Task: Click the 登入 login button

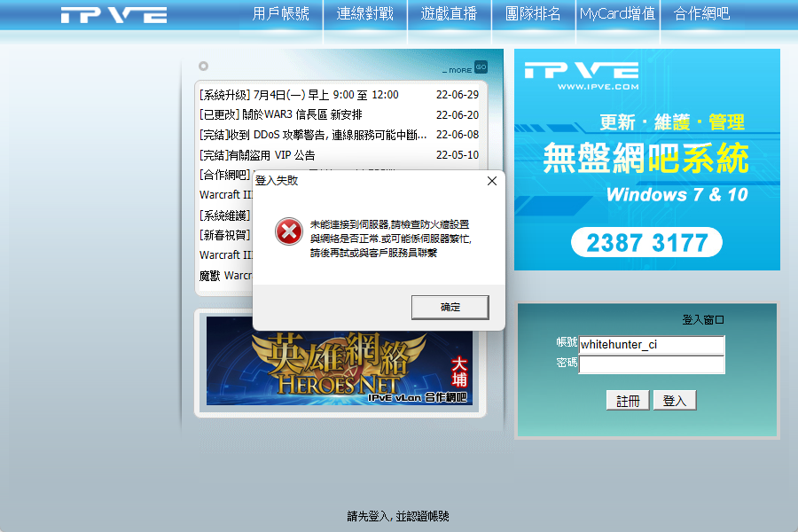Action: click(675, 401)
